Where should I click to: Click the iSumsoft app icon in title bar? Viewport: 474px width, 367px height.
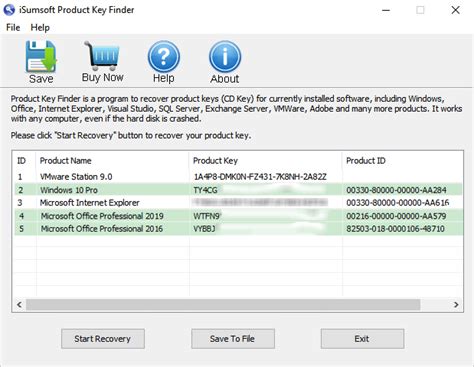(9, 10)
